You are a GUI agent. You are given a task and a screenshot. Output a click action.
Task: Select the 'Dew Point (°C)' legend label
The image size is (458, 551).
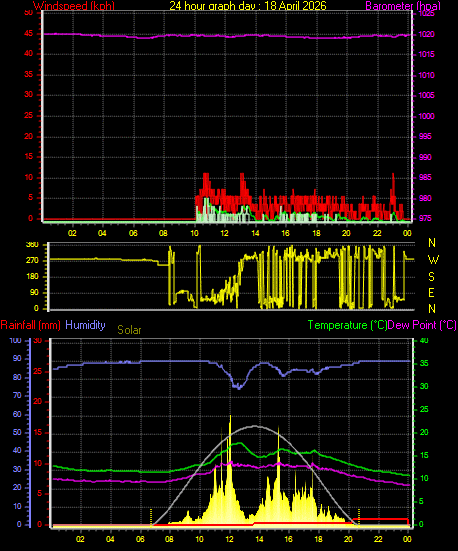point(422,325)
